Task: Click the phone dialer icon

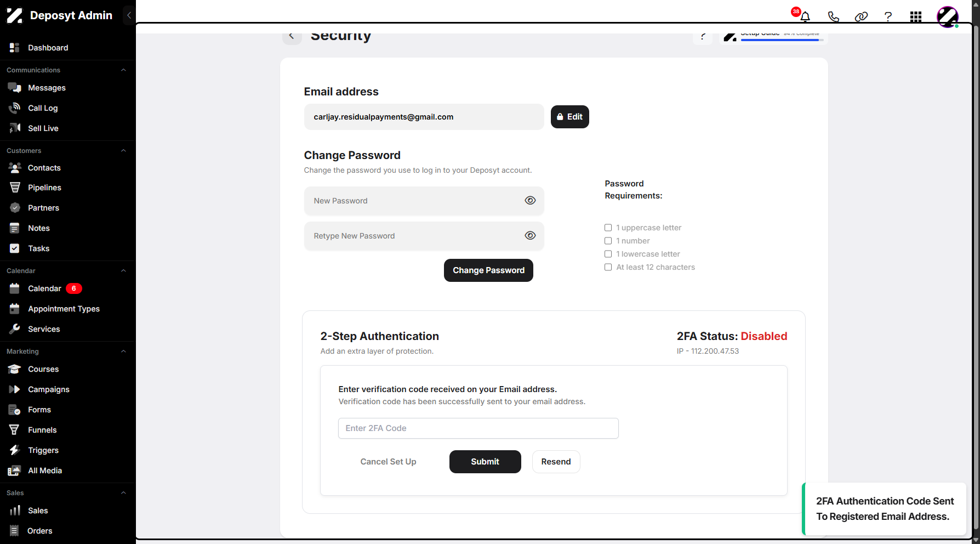Action: click(833, 16)
